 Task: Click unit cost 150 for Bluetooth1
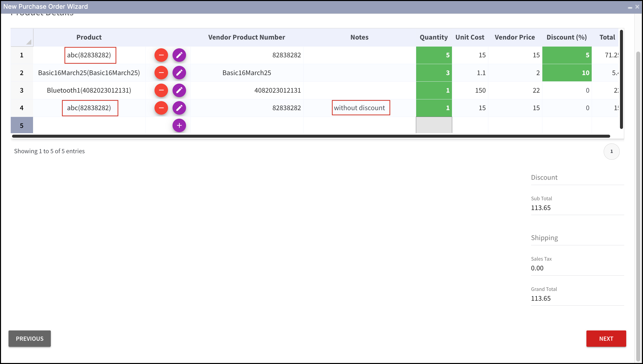pyautogui.click(x=470, y=90)
